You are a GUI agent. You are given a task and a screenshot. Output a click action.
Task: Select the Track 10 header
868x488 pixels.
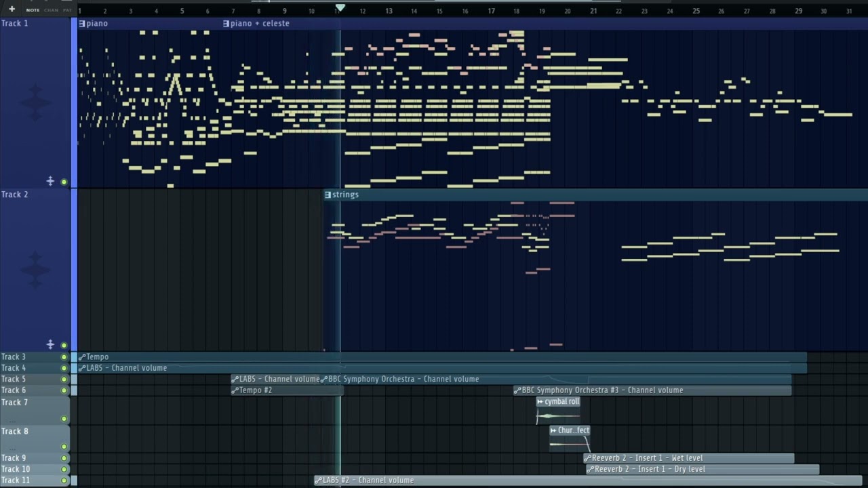coord(35,469)
